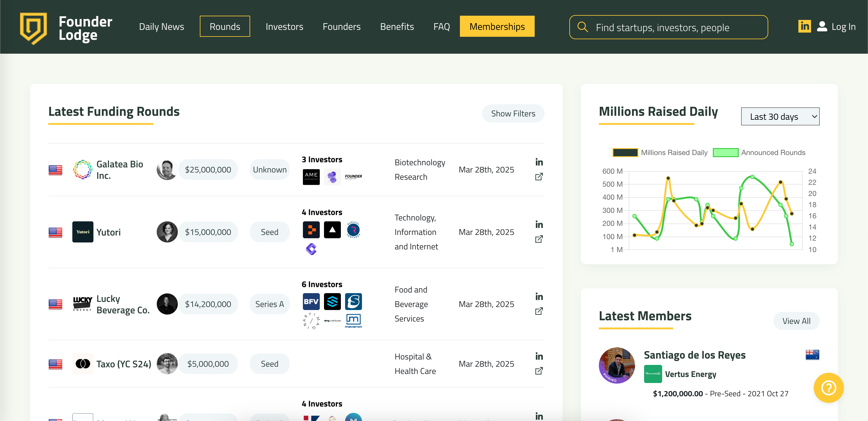Click the Taxo founder avatar photo
The height and width of the screenshot is (421, 868).
[x=167, y=364]
